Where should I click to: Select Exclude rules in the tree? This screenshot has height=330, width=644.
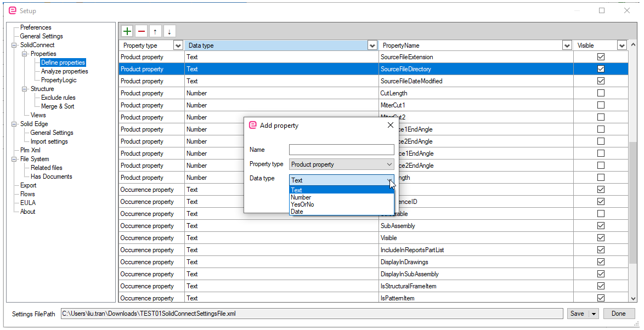(x=58, y=98)
